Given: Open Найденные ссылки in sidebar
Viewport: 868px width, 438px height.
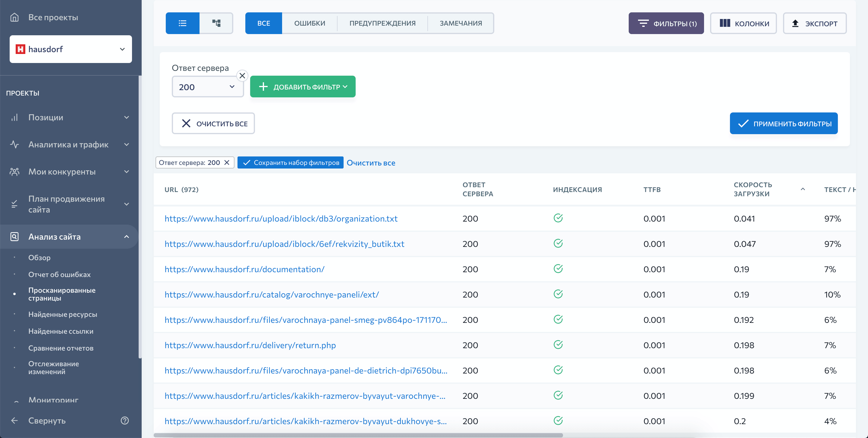Looking at the screenshot, I should [x=61, y=331].
